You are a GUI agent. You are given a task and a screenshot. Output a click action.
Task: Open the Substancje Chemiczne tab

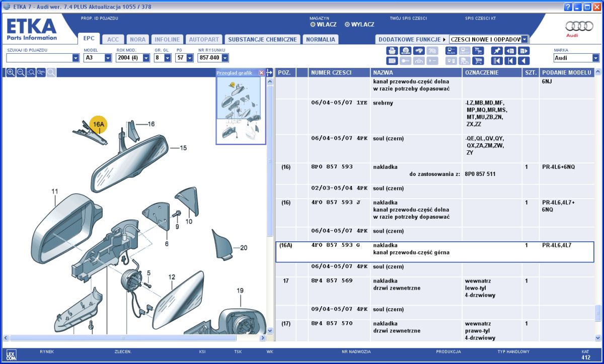tap(262, 39)
